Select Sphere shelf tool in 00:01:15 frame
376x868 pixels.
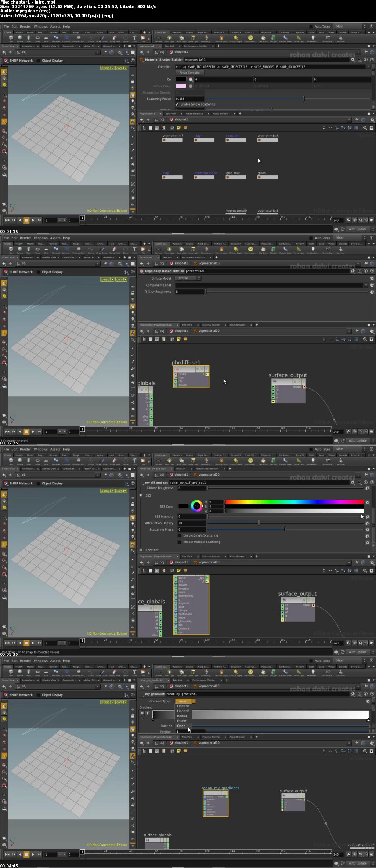pyautogui.click(x=20, y=39)
